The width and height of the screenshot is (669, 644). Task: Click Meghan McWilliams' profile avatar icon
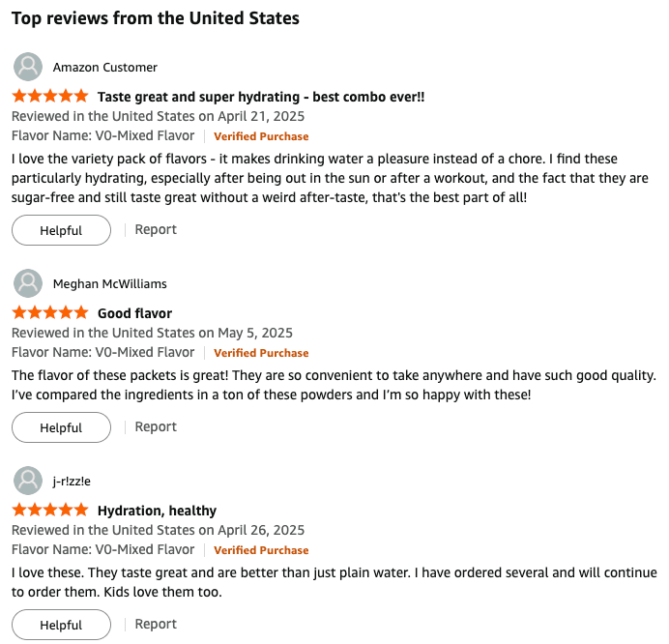click(x=28, y=284)
